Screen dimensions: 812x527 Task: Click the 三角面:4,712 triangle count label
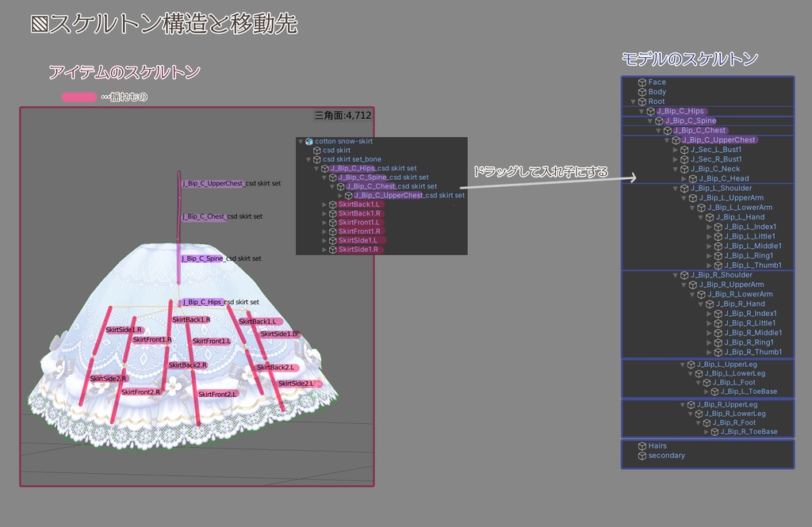point(343,116)
